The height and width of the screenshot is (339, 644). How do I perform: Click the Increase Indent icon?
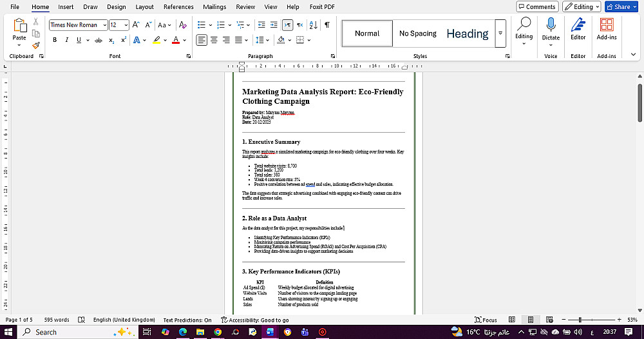click(x=274, y=25)
